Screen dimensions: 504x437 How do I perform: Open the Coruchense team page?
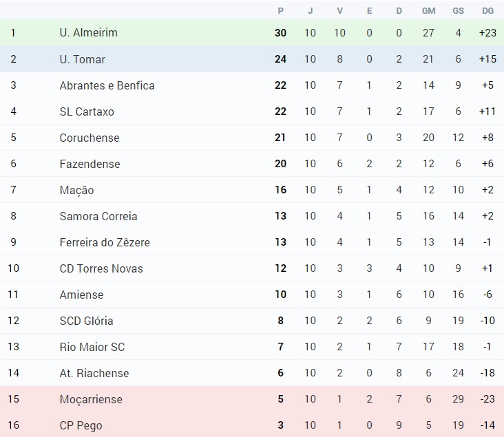90,138
